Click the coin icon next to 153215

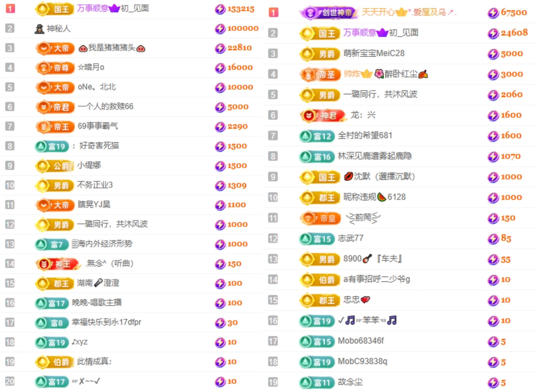(220, 9)
